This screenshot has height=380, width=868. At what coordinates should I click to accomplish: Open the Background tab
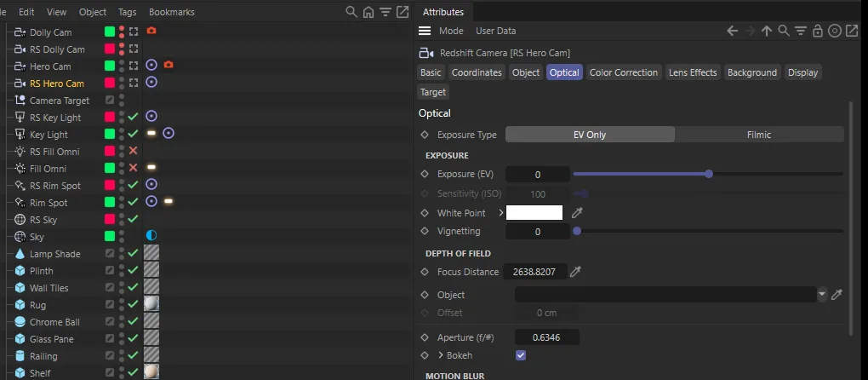click(x=752, y=72)
